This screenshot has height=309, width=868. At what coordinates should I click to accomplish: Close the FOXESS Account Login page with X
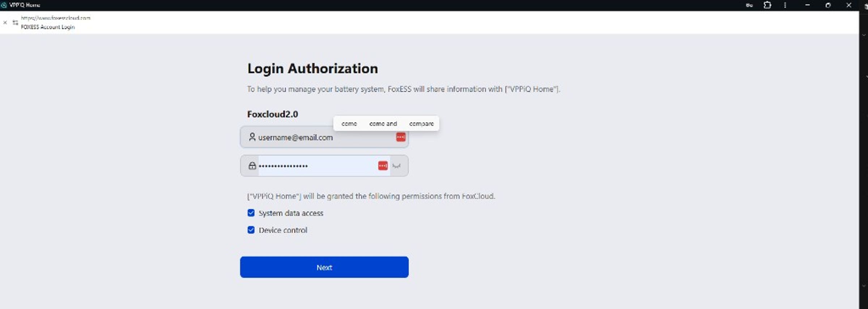click(5, 22)
